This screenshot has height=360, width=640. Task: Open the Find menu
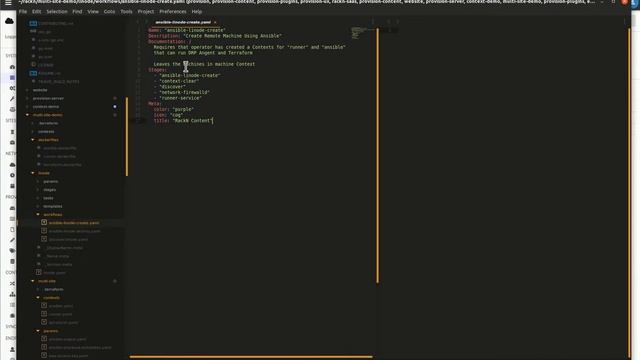[x=77, y=11]
